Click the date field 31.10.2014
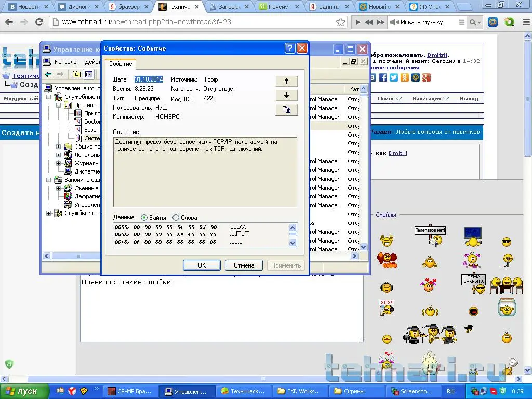The width and height of the screenshot is (532, 399). click(149, 79)
